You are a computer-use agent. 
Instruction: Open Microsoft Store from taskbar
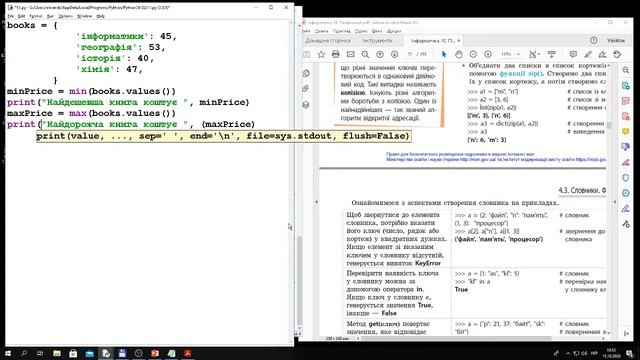point(73,353)
